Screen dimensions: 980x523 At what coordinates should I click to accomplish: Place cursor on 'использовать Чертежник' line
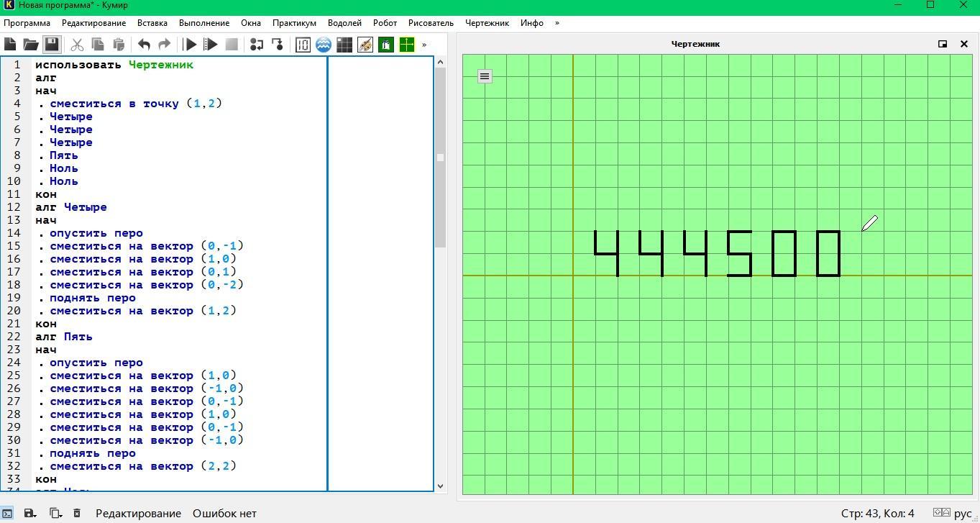[114, 65]
